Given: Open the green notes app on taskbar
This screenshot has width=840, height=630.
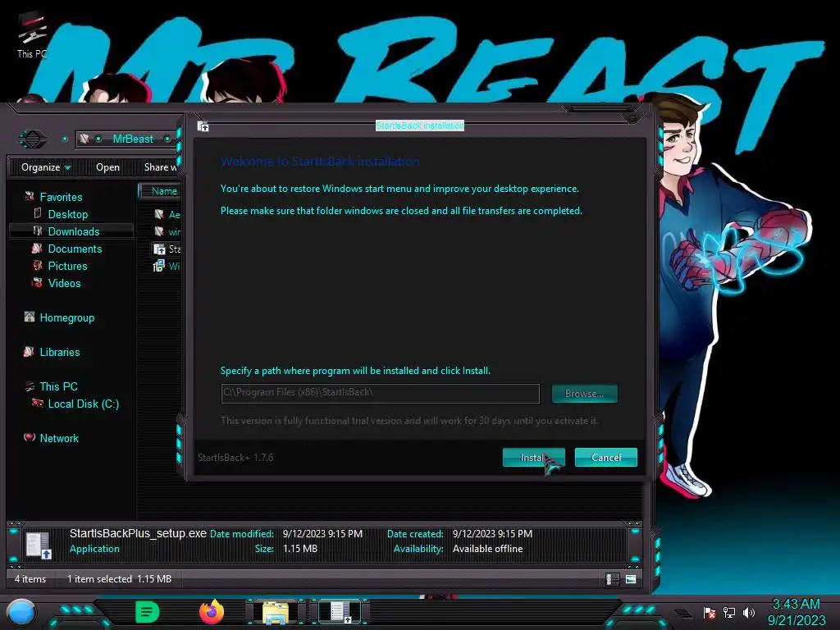Looking at the screenshot, I should pyautogui.click(x=148, y=612).
